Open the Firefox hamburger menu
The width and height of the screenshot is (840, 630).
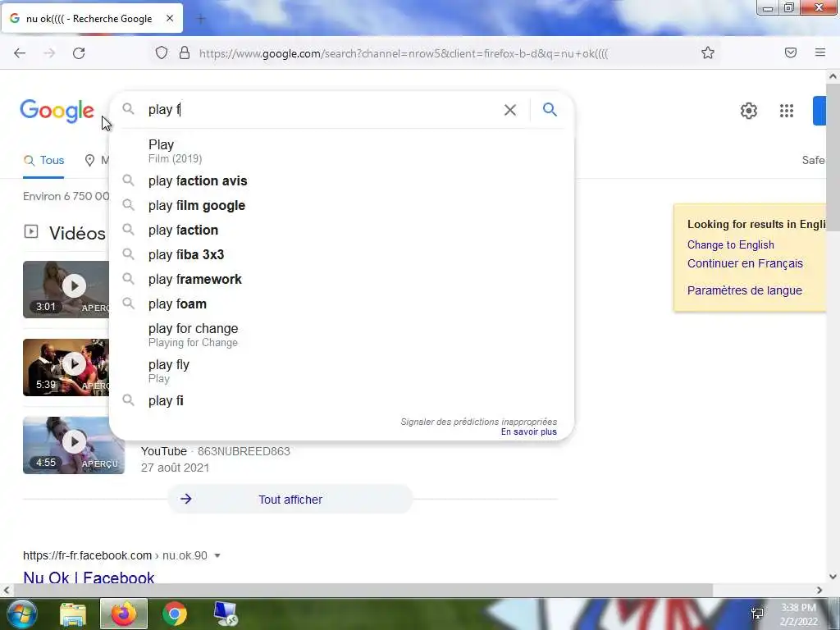[820, 52]
